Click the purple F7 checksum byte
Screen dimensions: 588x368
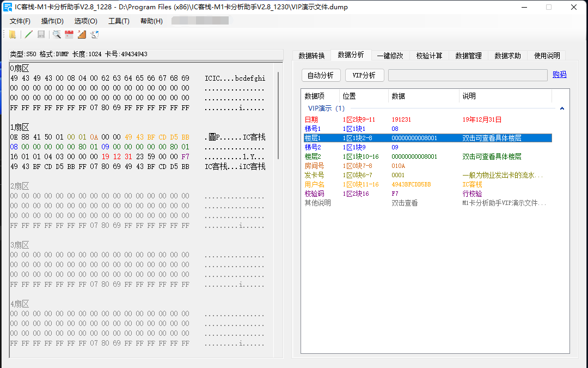coord(185,156)
